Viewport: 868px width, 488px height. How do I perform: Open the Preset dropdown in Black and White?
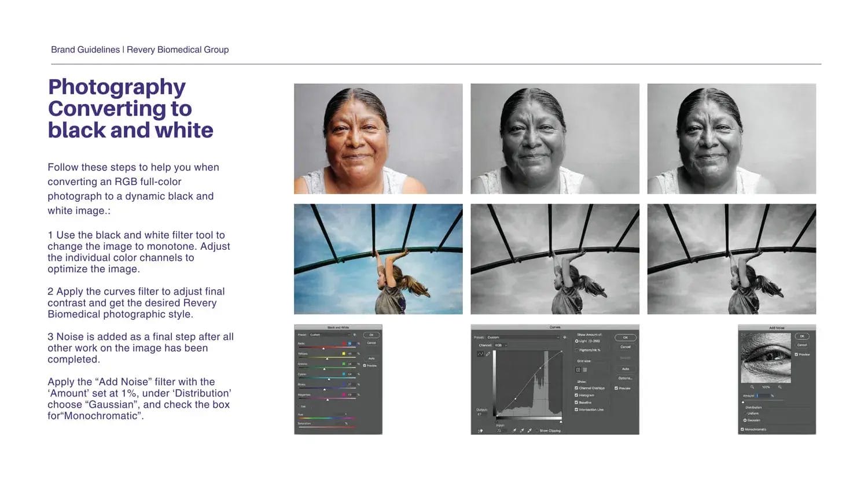(330, 335)
